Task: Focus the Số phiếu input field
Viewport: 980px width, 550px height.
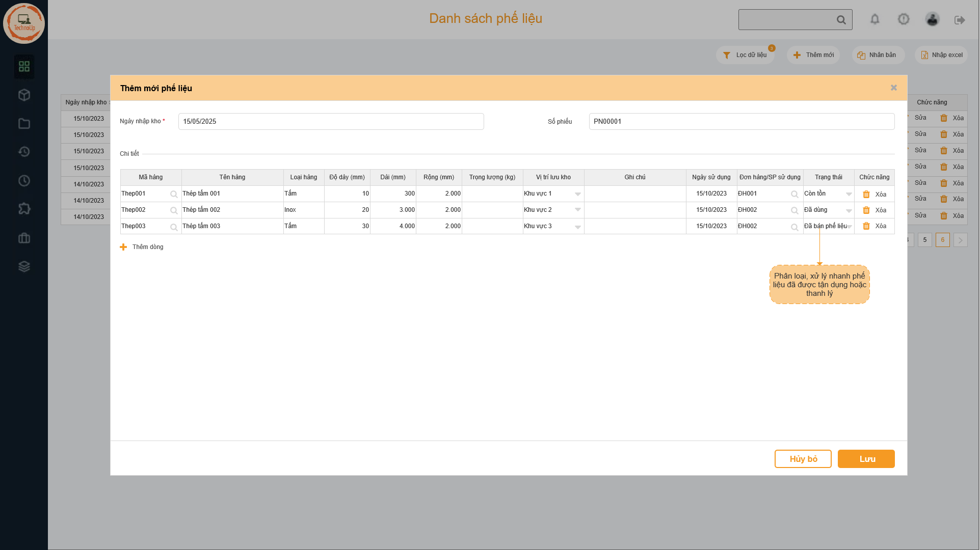Action: [741, 122]
